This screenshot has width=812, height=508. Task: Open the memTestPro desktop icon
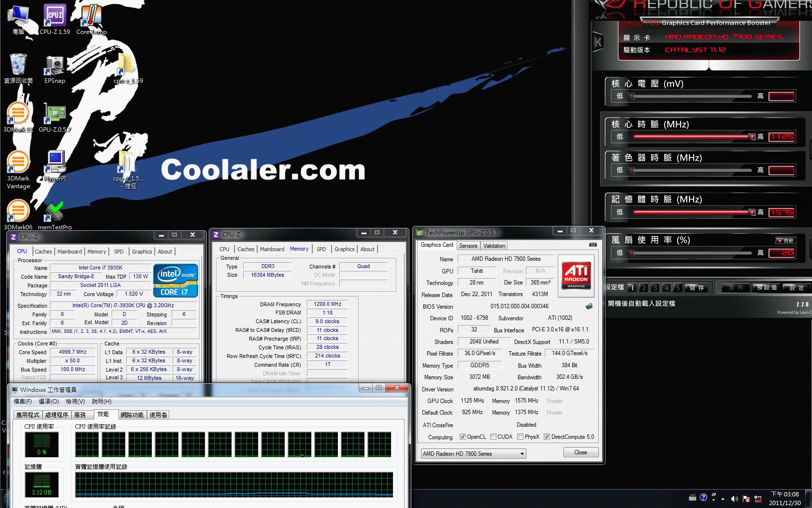[55, 215]
